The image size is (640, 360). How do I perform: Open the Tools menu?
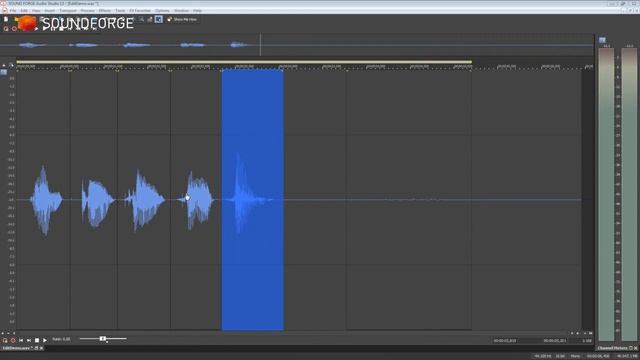click(x=120, y=11)
